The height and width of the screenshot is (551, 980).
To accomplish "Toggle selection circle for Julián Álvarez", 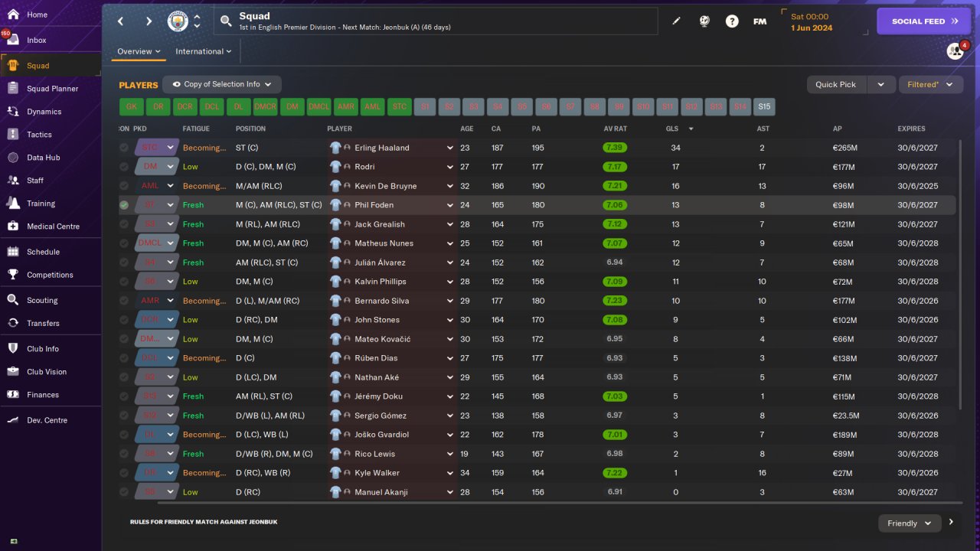I will [x=124, y=262].
